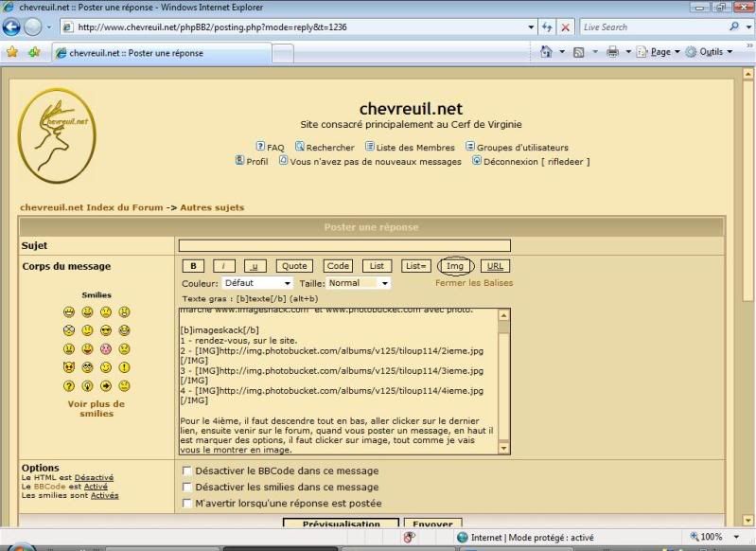Check Désactiver le BBCode dans ce message
Viewport: 756px width, 551px height.
186,471
